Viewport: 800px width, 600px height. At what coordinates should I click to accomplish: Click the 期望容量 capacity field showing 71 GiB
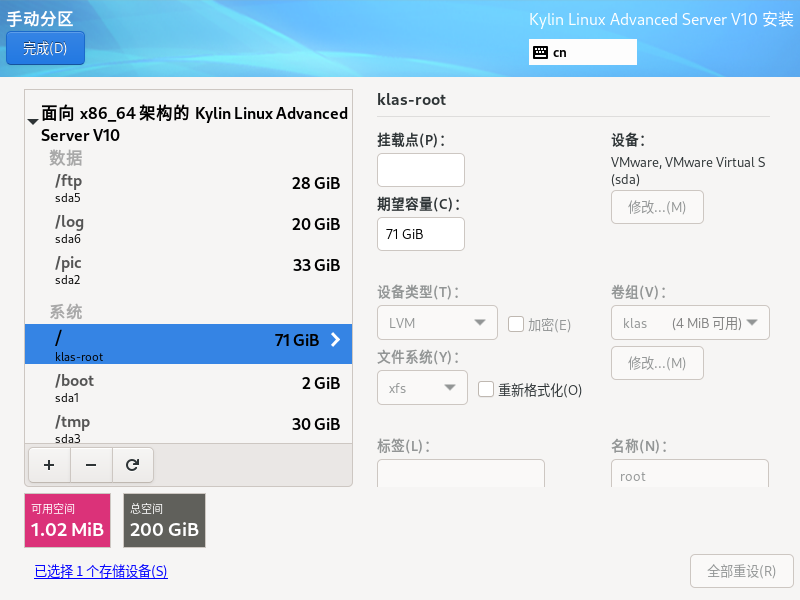tap(421, 234)
